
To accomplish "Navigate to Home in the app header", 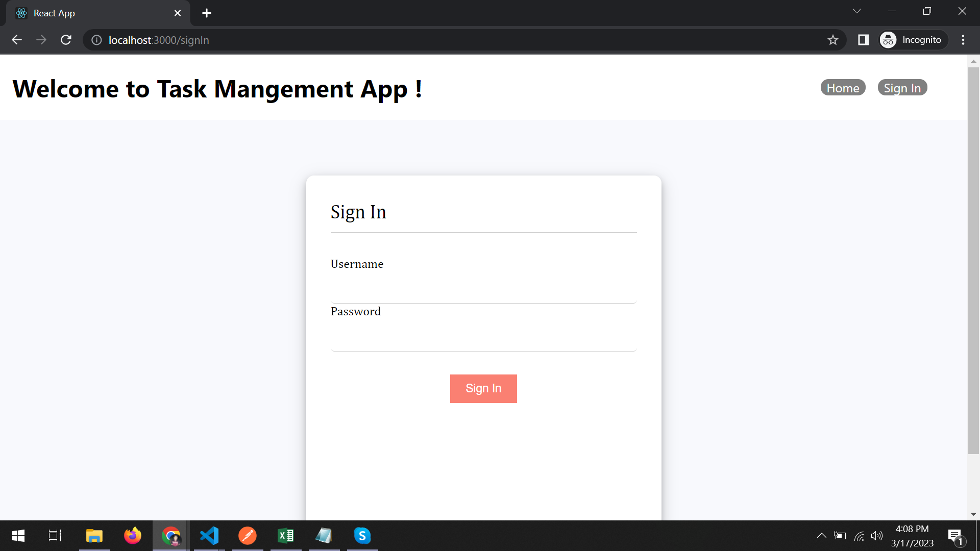I will [843, 87].
